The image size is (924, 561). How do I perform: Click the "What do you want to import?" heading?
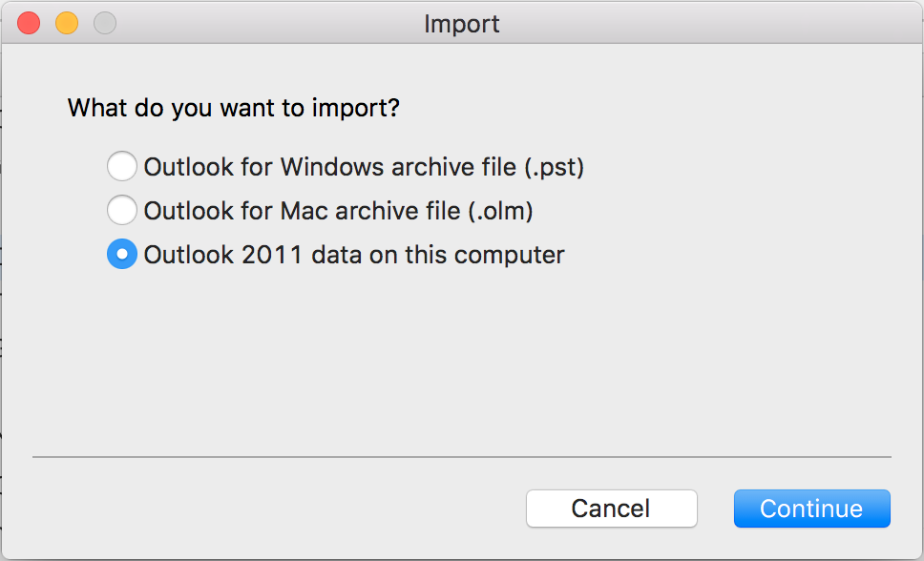(234, 108)
